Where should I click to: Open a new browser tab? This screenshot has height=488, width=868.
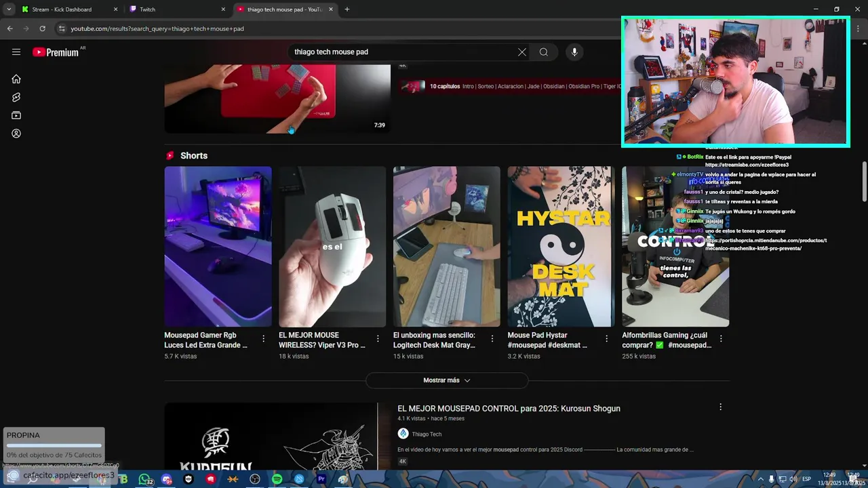(347, 9)
